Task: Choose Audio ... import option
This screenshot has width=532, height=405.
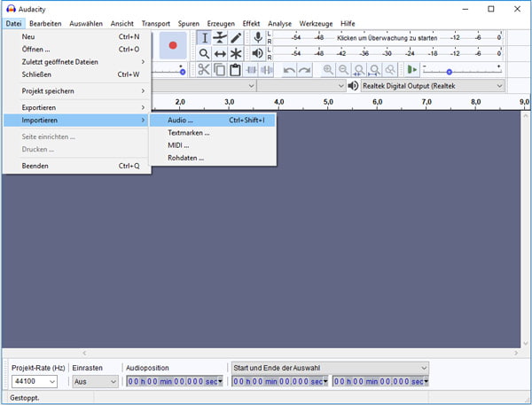Action: (213, 120)
